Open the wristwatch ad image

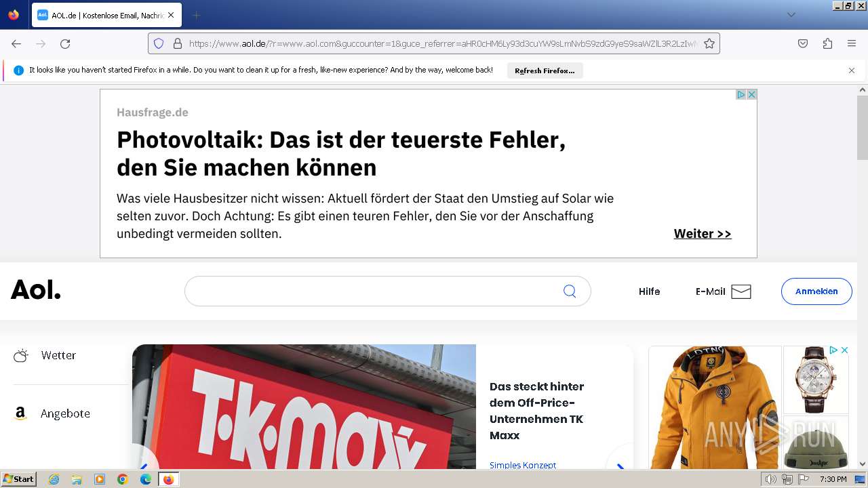pyautogui.click(x=816, y=380)
